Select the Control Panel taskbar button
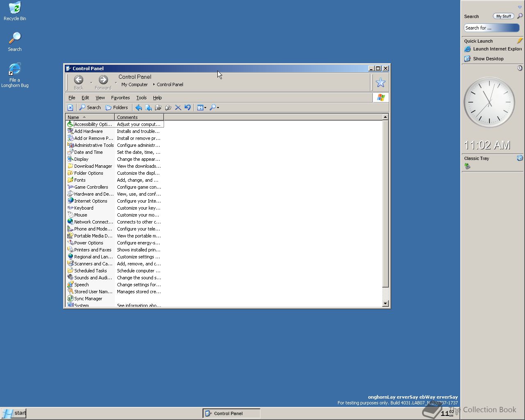 pyautogui.click(x=232, y=413)
